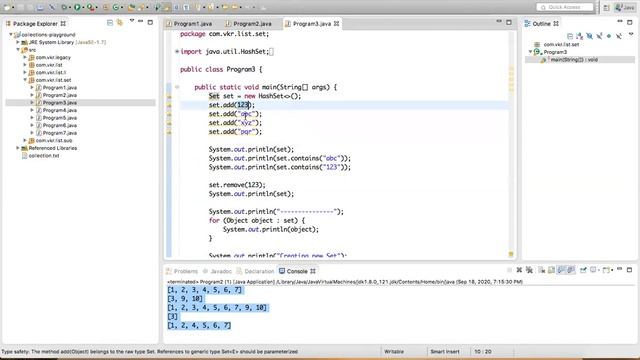This screenshot has width=640, height=360.
Task: Toggle Hide Static Members in Outline
Action: click(x=599, y=36)
